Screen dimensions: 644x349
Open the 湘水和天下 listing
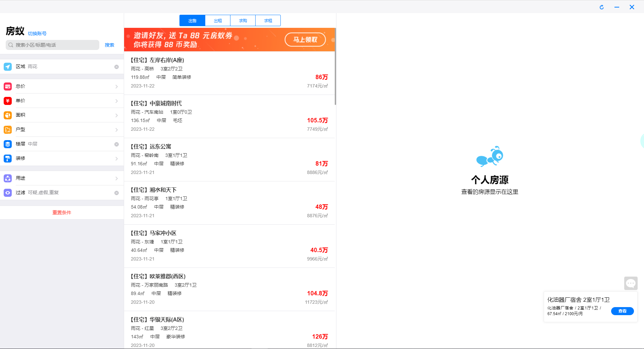click(229, 203)
